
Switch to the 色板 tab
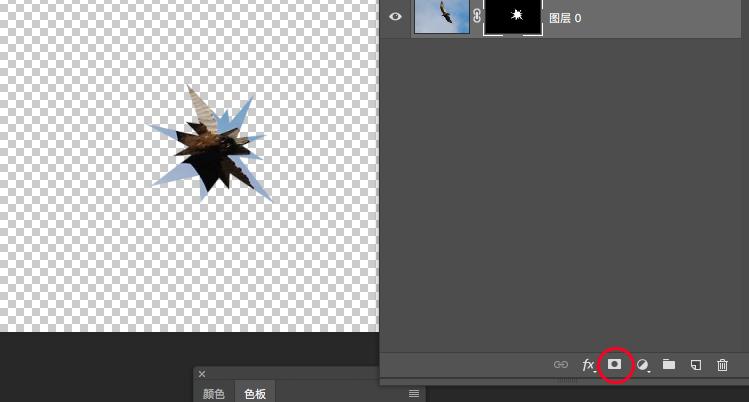(x=255, y=394)
